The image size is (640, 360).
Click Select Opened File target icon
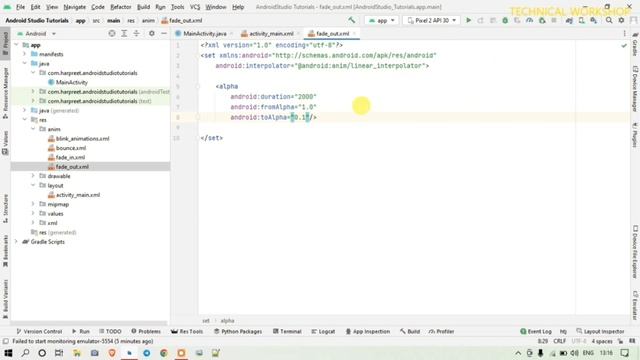click(112, 33)
